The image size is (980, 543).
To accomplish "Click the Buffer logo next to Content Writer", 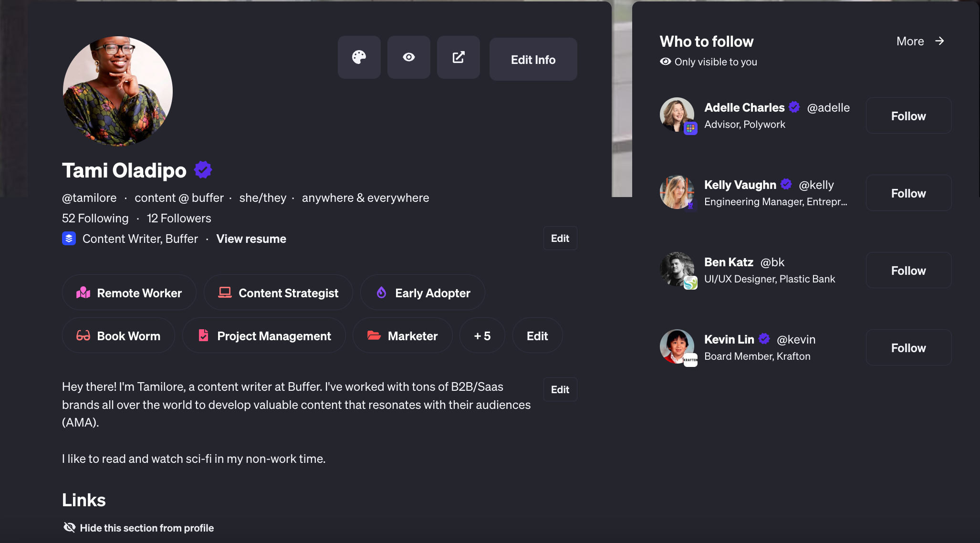I will click(69, 238).
